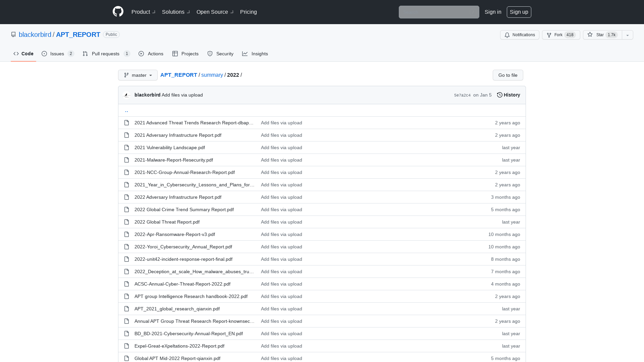Image resolution: width=644 pixels, height=362 pixels.
Task: Open the file icon for 2022-unit42-incident-response-report-final.pdf
Action: 126,259
